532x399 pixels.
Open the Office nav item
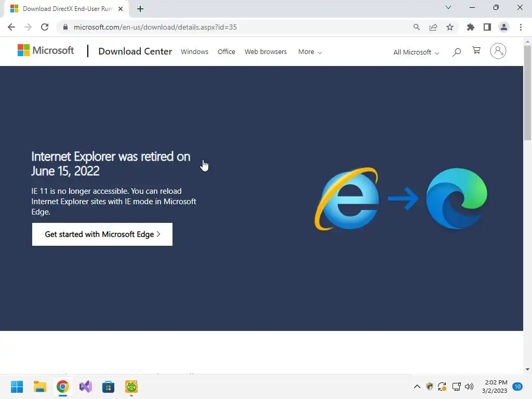coord(227,51)
